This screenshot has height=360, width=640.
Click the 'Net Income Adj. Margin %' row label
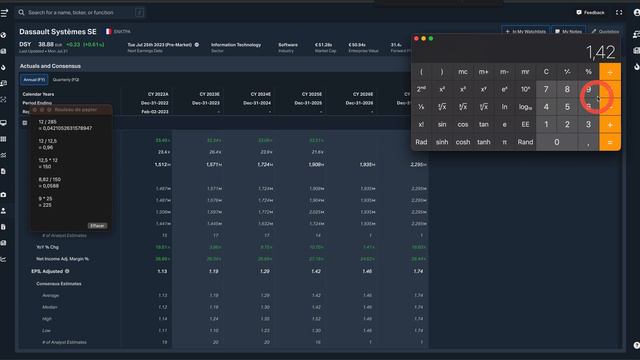(62, 259)
